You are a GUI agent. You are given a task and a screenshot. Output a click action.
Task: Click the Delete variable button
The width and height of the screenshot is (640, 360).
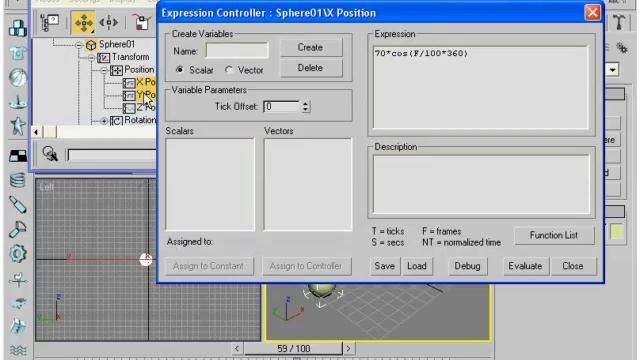click(x=311, y=68)
